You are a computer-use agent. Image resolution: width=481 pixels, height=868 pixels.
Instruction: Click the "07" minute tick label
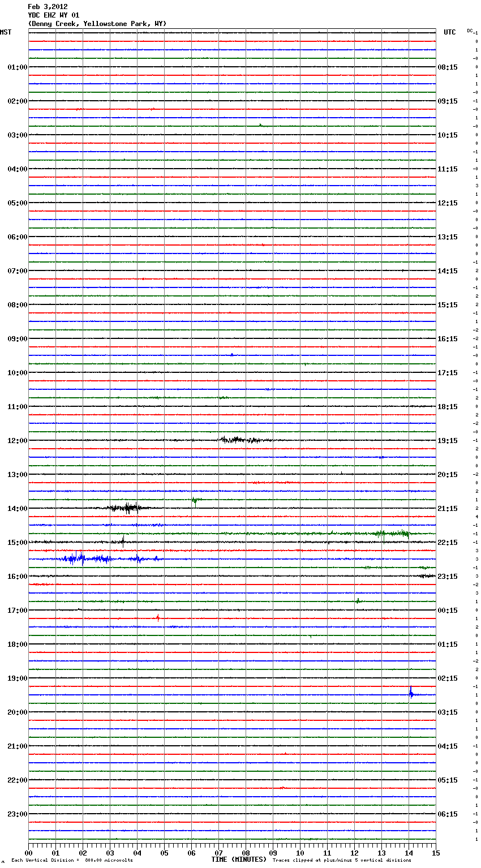(x=218, y=852)
